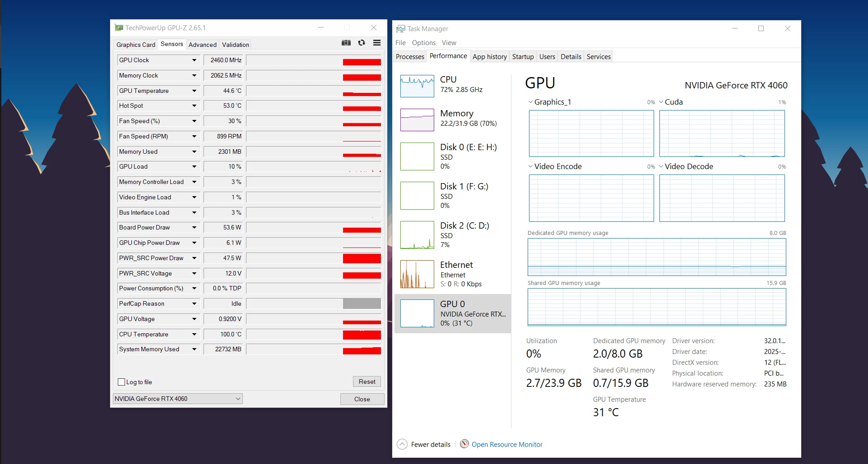Switch to the Validation tab in GPU-Z
The image size is (868, 464).
[236, 45]
